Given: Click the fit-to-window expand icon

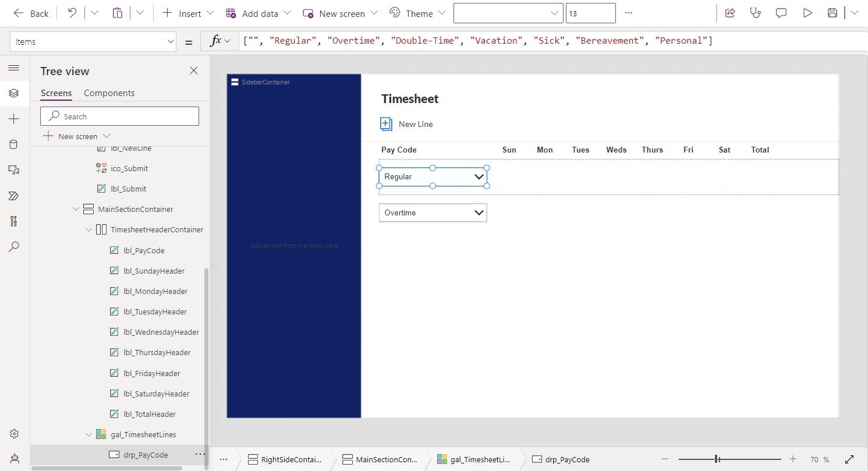Looking at the screenshot, I should (849, 459).
